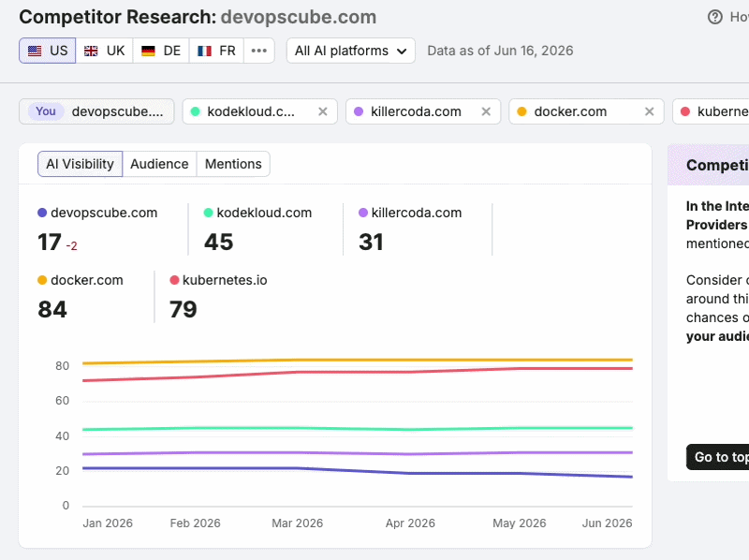Click the kubernetes.io legend label
This screenshot has height=560, width=749.
(225, 280)
